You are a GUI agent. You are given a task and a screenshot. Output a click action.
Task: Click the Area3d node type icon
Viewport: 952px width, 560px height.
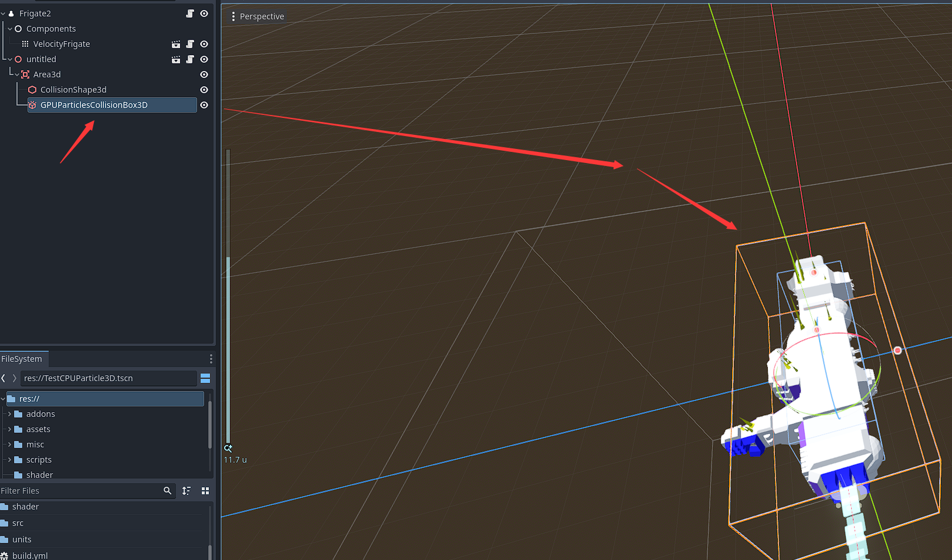pyautogui.click(x=25, y=74)
